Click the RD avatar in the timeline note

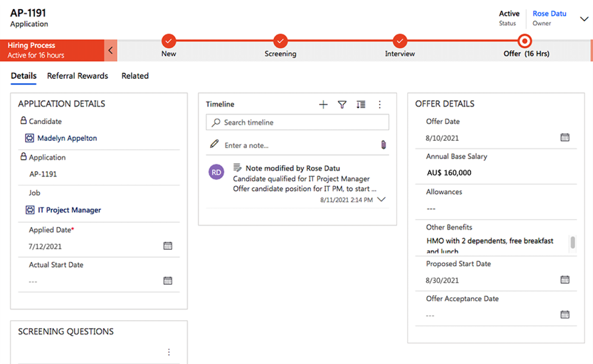(216, 172)
